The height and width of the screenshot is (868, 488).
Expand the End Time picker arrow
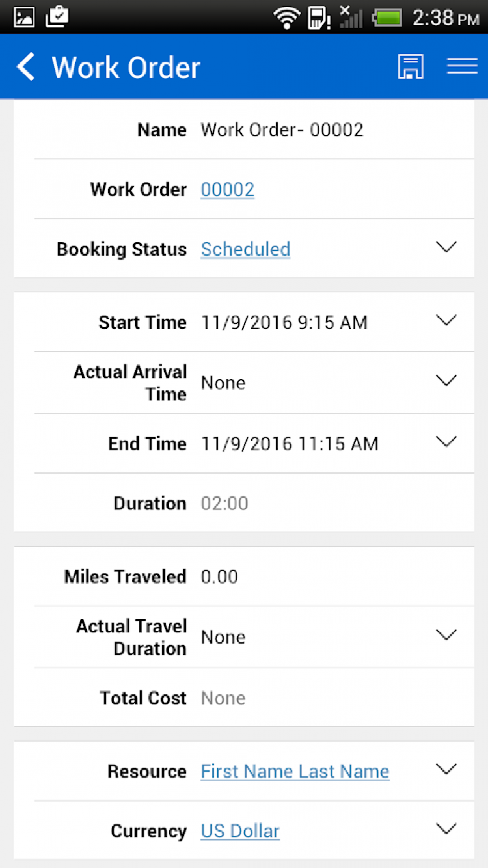(x=446, y=442)
